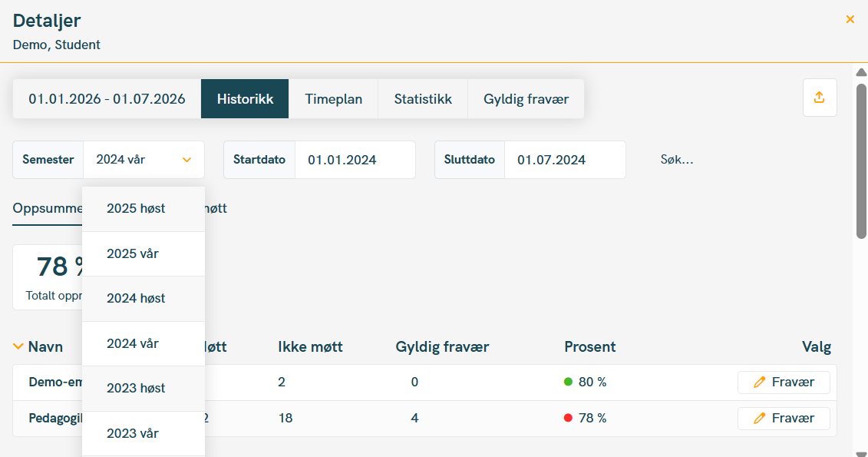This screenshot has width=868, height=457.
Task: Click Gyldig fravær value 4
Action: pyautogui.click(x=414, y=418)
